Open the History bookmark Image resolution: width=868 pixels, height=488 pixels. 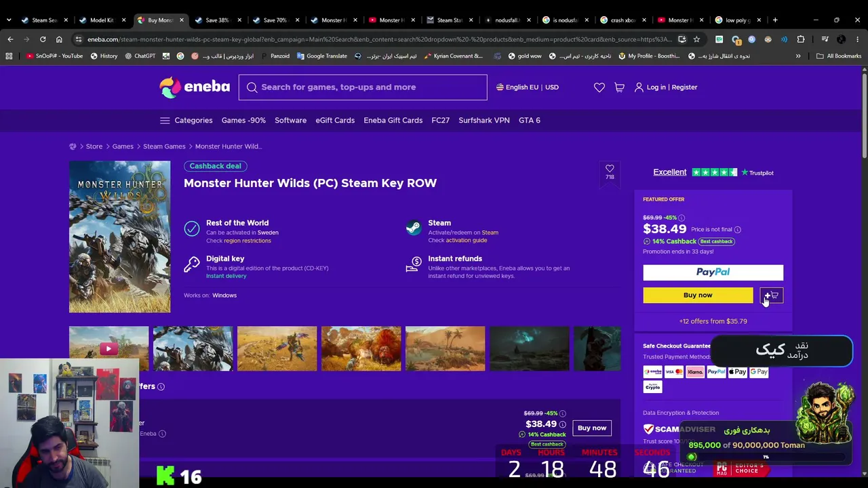[x=104, y=56]
